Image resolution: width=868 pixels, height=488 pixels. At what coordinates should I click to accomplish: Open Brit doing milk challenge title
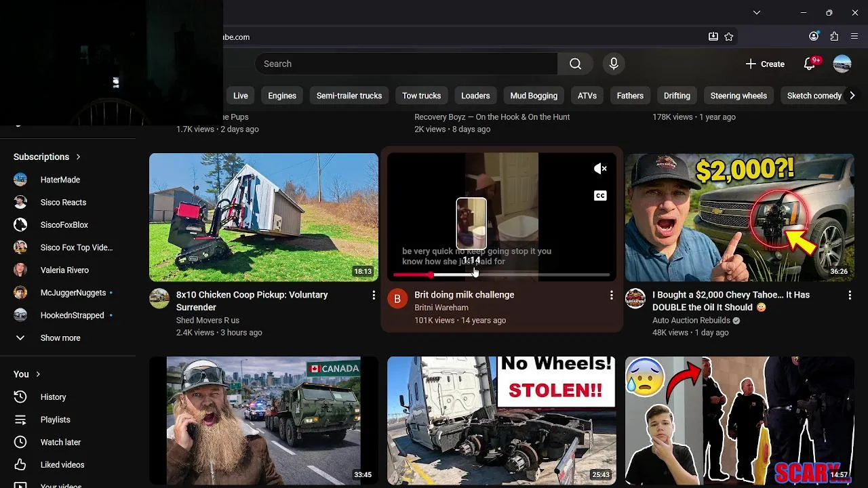click(x=465, y=295)
